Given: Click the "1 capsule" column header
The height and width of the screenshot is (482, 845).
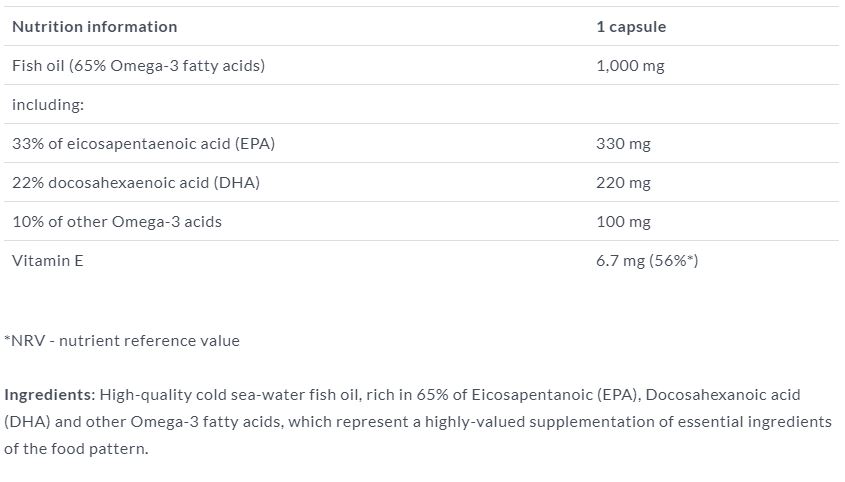Looking at the screenshot, I should 630,27.
